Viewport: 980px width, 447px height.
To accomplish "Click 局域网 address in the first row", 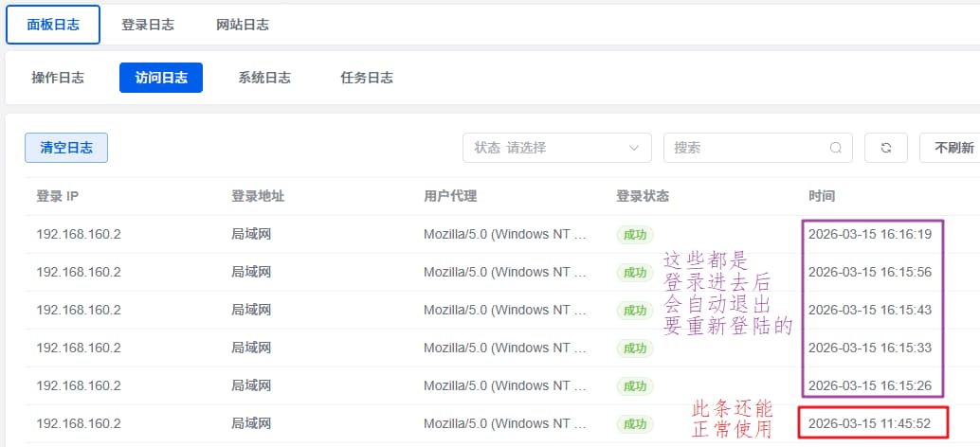I will tap(251, 234).
